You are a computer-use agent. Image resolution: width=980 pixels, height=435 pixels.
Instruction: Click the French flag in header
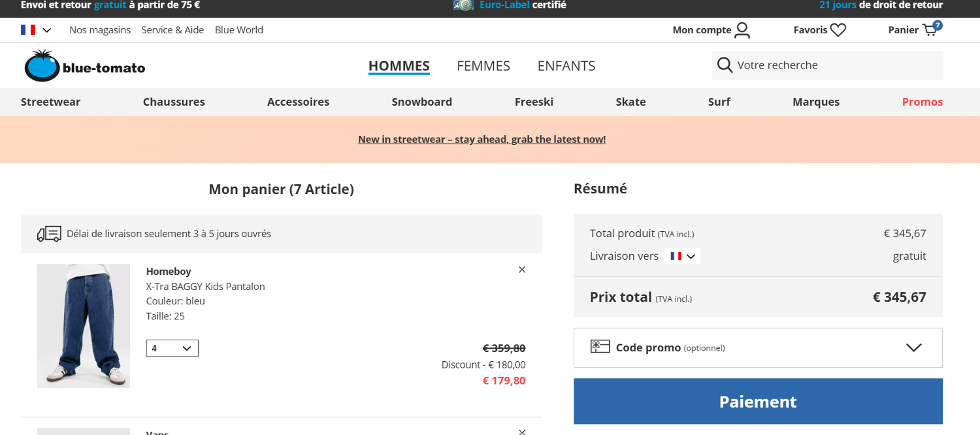28,30
